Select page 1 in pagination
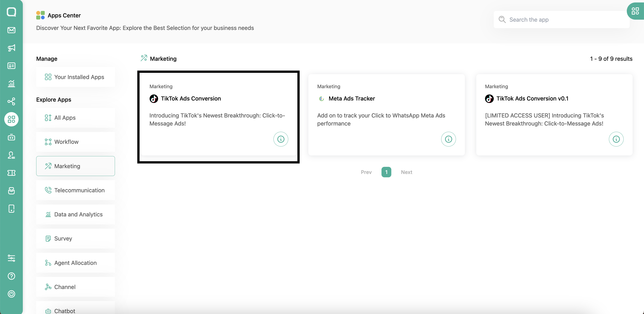The image size is (644, 314). pyautogui.click(x=386, y=172)
